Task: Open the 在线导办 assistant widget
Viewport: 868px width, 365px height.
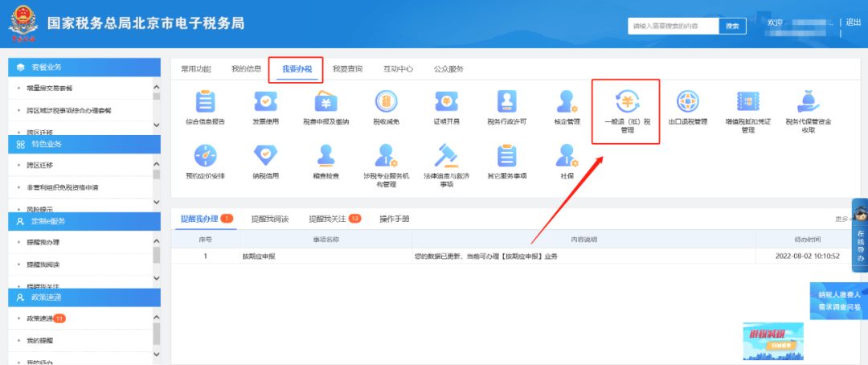Action: tap(860, 235)
